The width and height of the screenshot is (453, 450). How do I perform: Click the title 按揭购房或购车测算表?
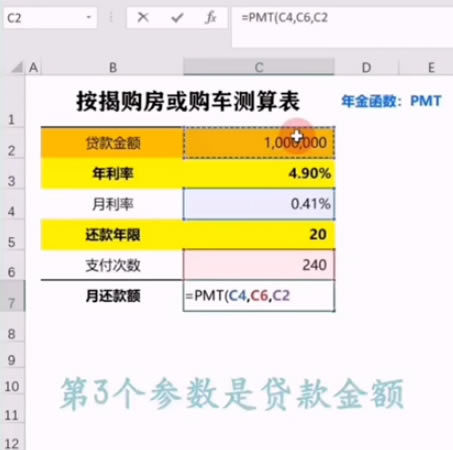[x=188, y=101]
